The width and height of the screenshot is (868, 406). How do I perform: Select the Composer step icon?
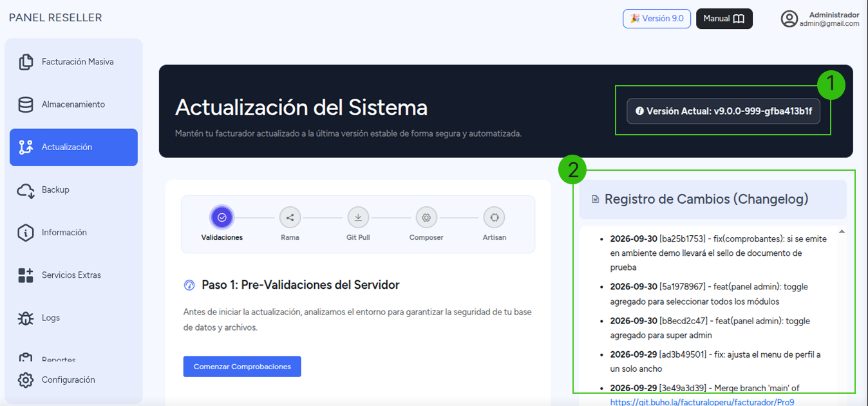click(x=426, y=218)
